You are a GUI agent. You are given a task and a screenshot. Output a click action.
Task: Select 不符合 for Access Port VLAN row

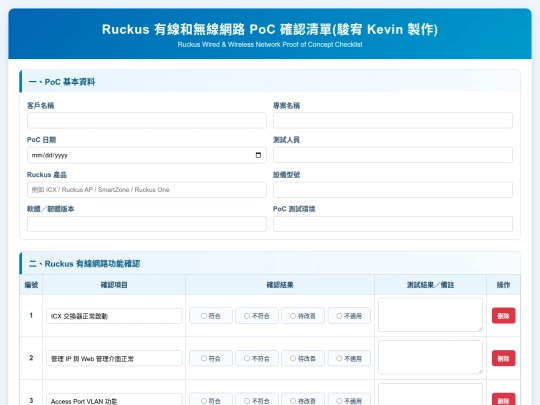pos(257,400)
